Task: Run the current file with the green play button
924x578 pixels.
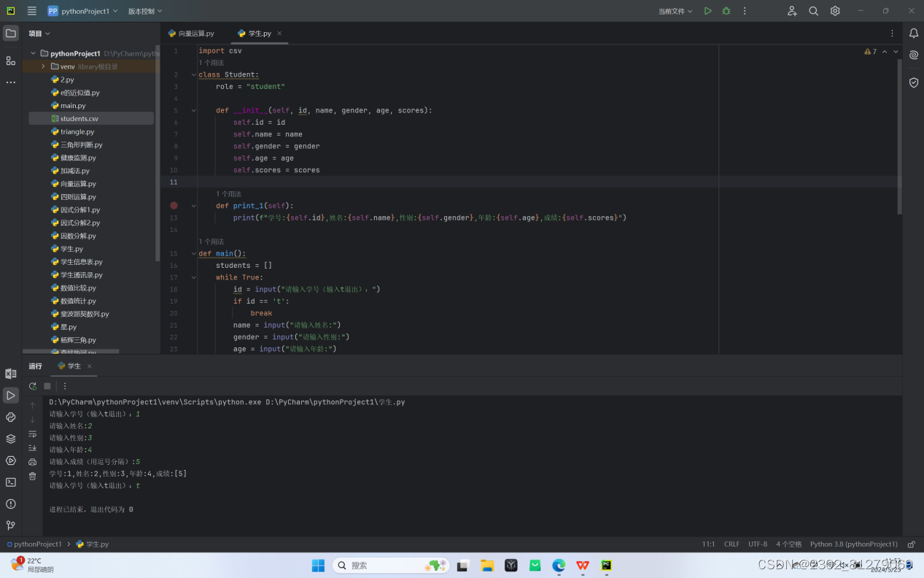Action: 707,11
